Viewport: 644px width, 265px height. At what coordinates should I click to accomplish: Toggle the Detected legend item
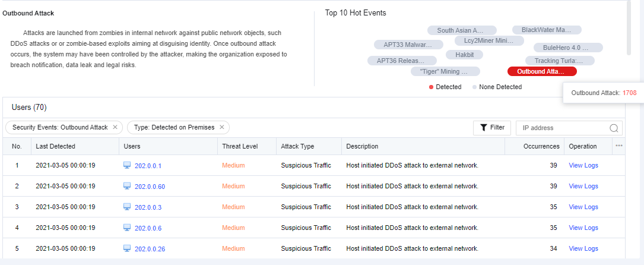(x=445, y=87)
